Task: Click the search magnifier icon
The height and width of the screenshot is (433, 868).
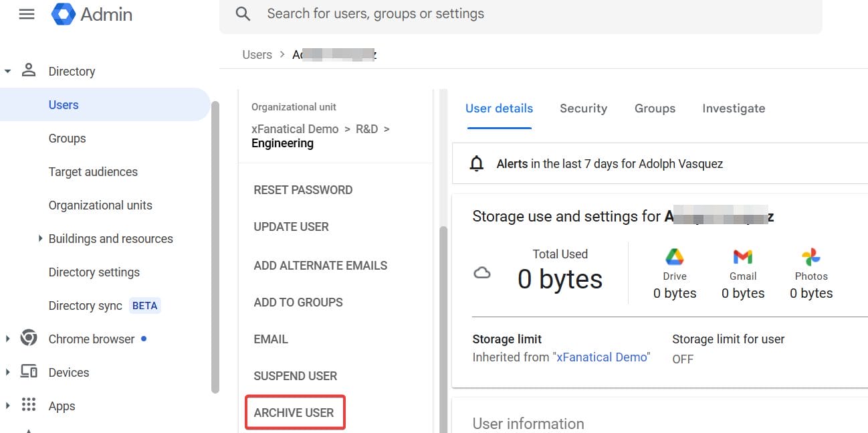Action: (x=243, y=14)
